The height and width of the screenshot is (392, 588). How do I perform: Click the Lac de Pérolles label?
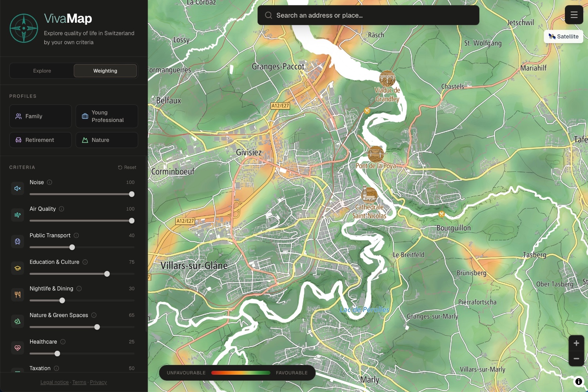tap(365, 310)
